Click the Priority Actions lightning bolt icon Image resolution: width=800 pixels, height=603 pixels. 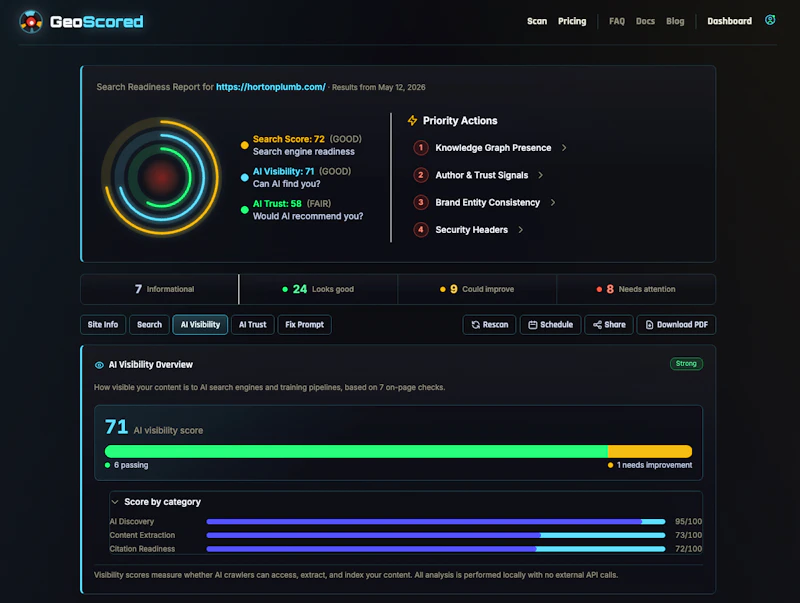click(x=412, y=120)
